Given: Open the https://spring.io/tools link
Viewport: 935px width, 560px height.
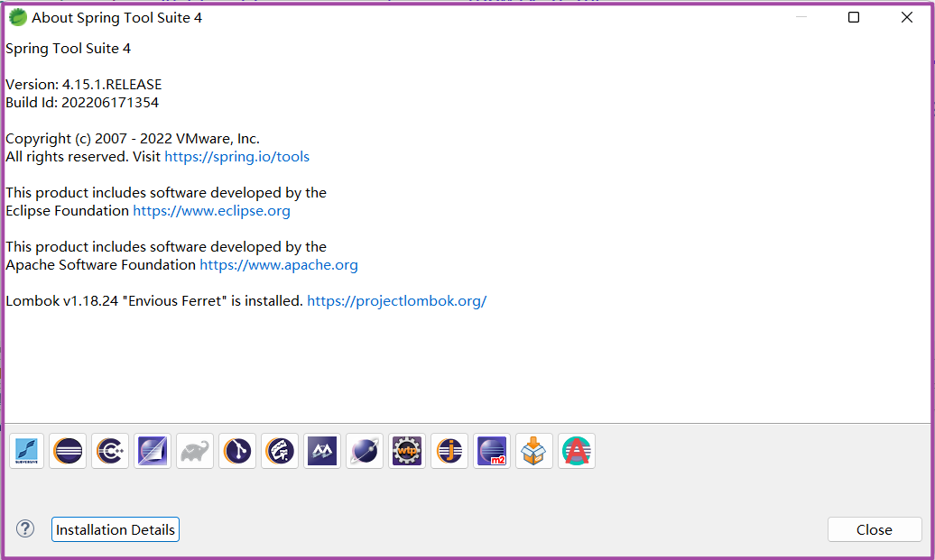Looking at the screenshot, I should coord(236,157).
